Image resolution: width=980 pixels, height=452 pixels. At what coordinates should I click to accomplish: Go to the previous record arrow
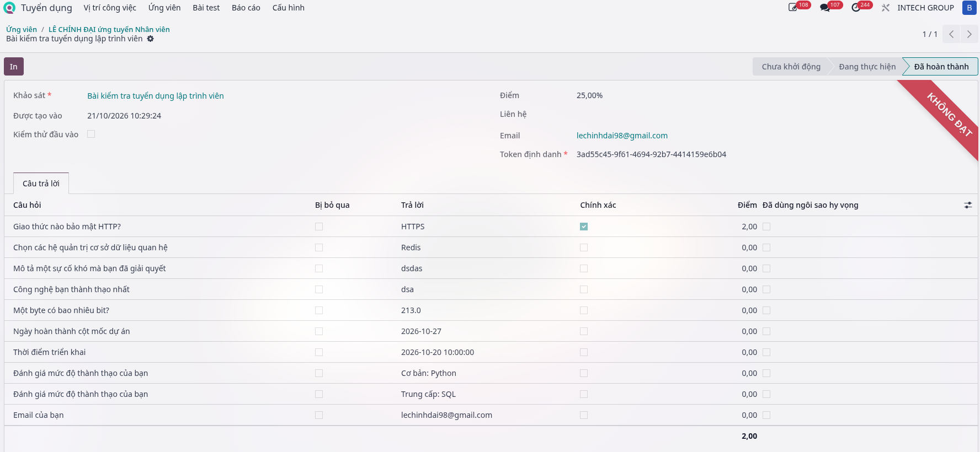click(x=951, y=34)
